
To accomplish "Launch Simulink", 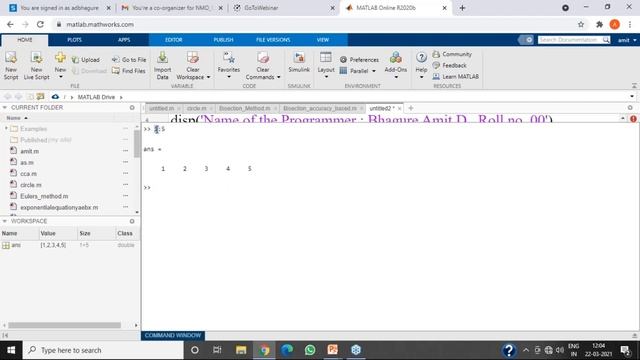I will click(299, 62).
